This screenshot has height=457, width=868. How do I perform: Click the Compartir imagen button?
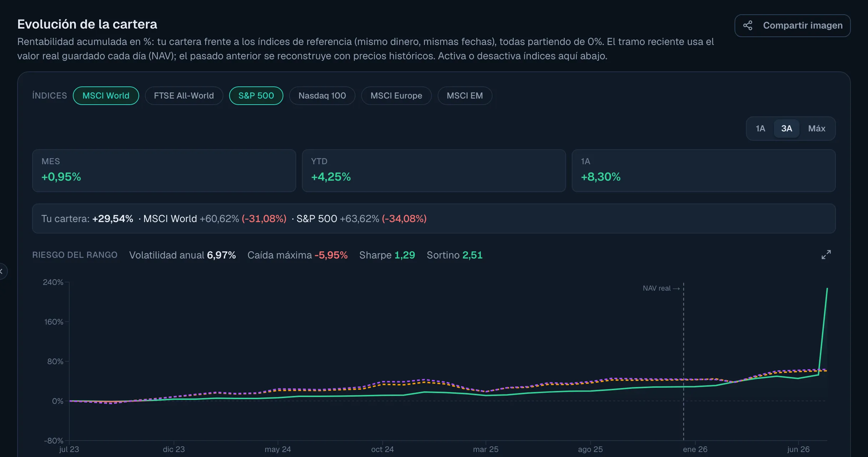coord(792,26)
